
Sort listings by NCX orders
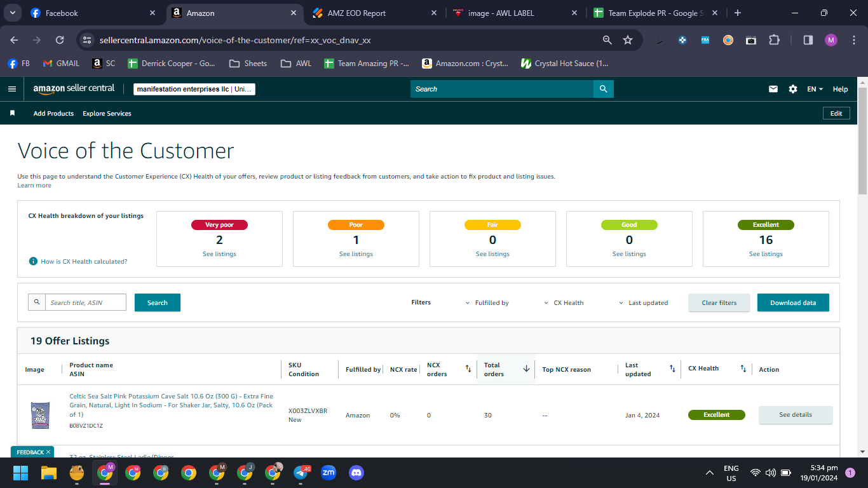(468, 369)
